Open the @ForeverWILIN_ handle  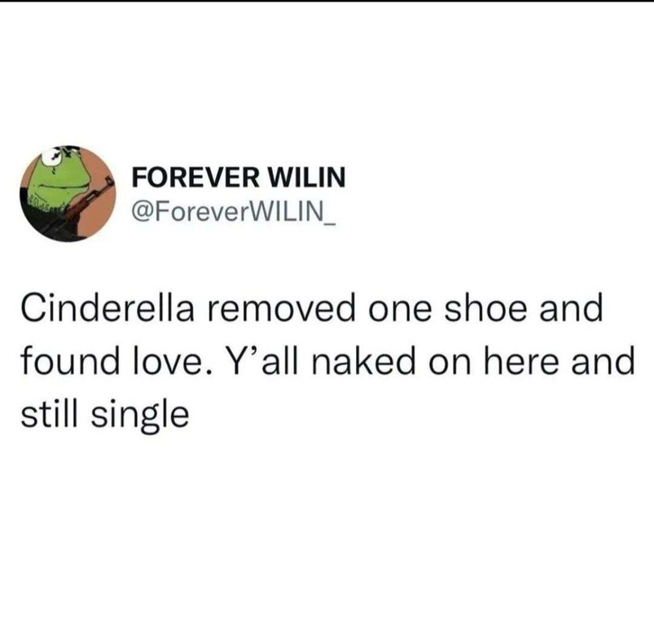pyautogui.click(x=233, y=212)
